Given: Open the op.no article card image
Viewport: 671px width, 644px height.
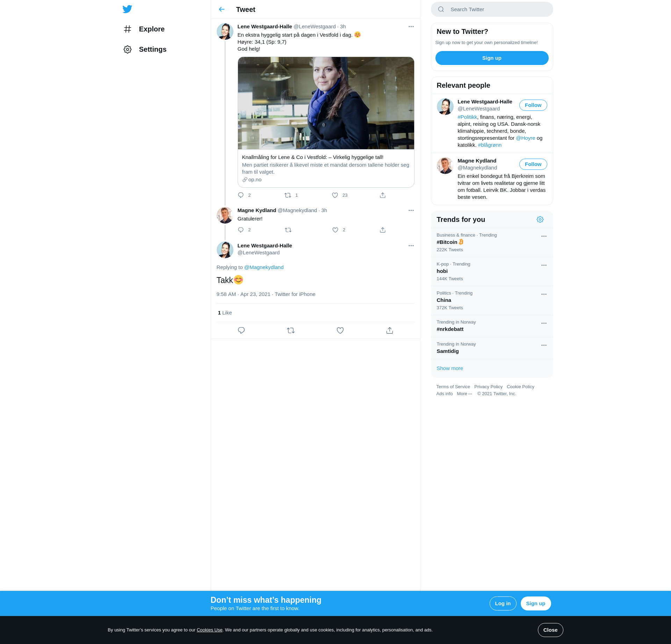Looking at the screenshot, I should tap(326, 103).
